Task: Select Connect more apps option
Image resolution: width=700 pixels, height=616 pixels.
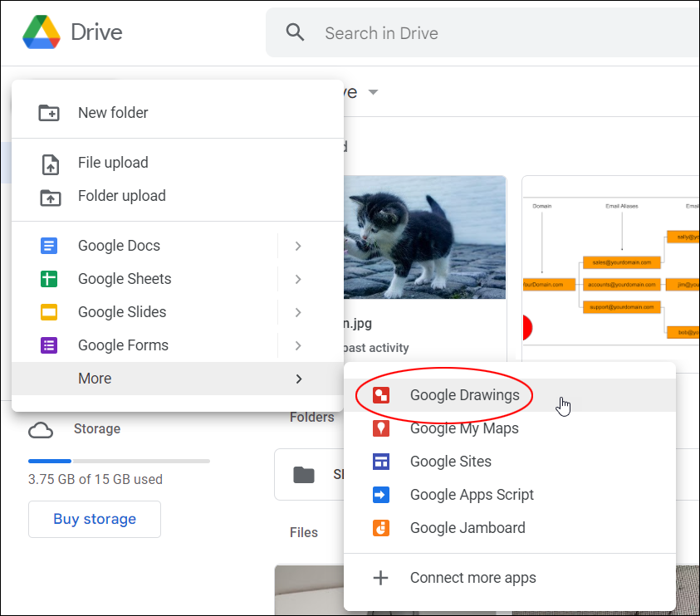Action: pos(510,578)
